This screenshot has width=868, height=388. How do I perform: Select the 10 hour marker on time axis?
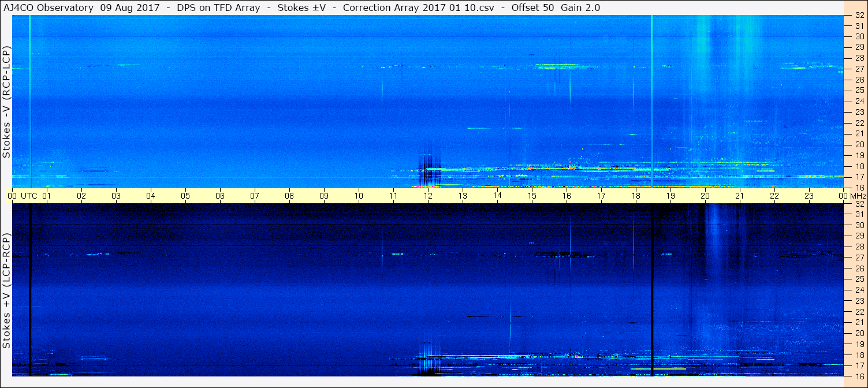(359, 196)
